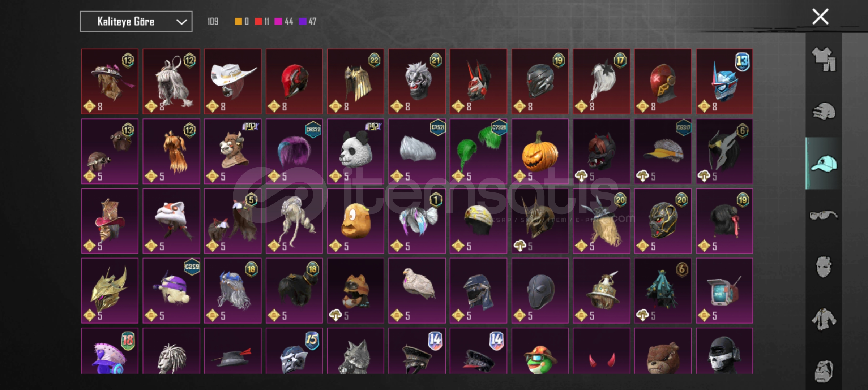Select the helmet category sidebar icon
Screen dimensions: 868x390
point(824,111)
